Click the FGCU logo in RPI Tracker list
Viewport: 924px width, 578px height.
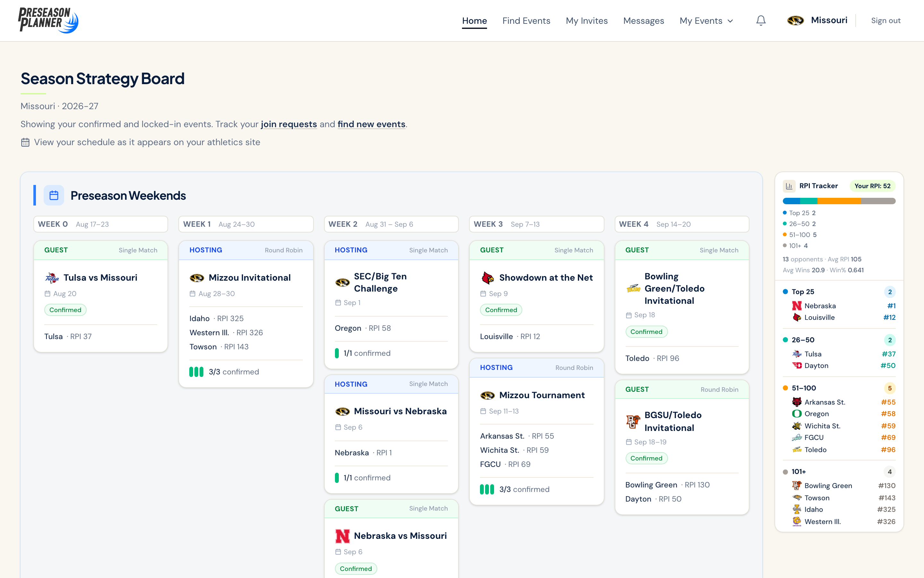tap(797, 437)
